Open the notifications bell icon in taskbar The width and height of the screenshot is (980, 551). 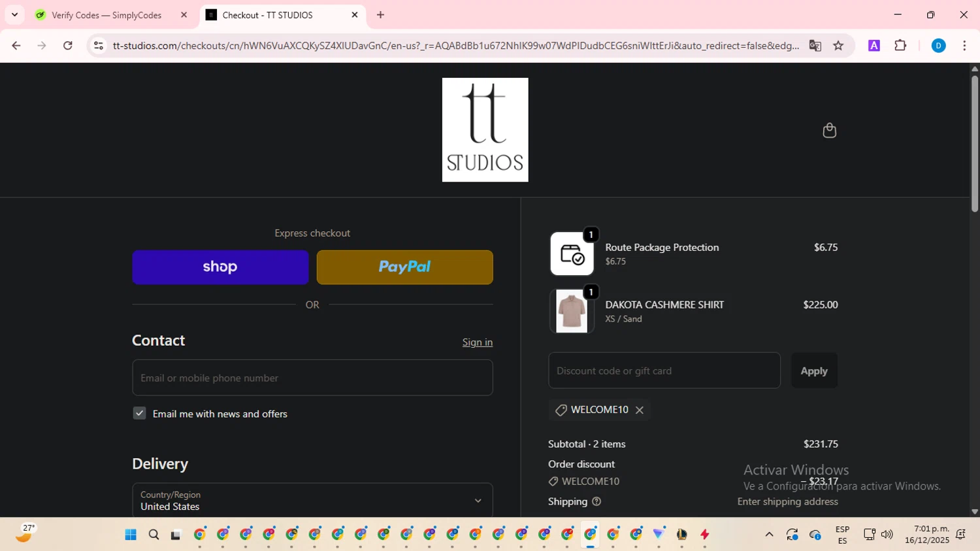click(x=960, y=535)
